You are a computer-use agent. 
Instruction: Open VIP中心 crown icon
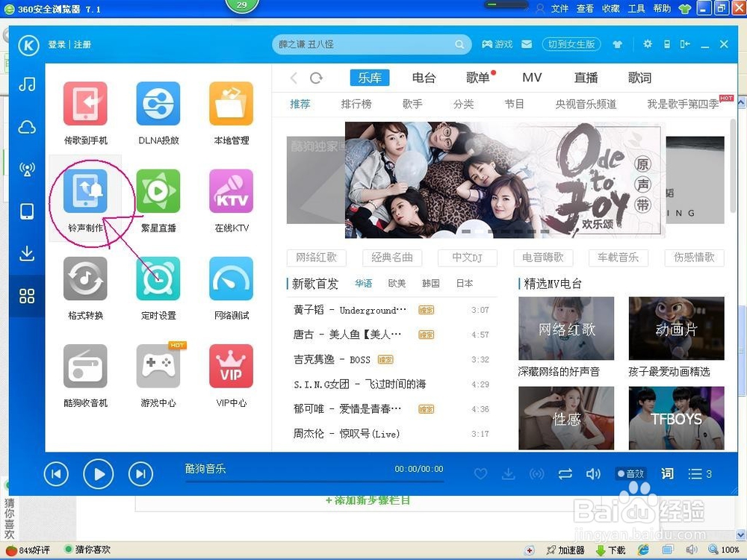coord(231,366)
